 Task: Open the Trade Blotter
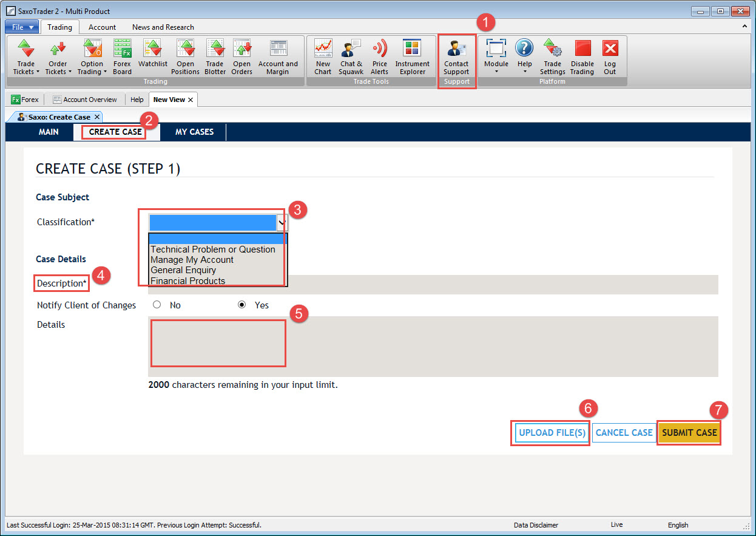(x=215, y=57)
